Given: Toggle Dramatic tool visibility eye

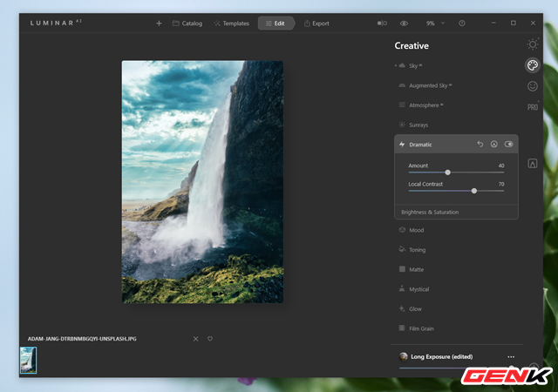Looking at the screenshot, I should point(509,144).
